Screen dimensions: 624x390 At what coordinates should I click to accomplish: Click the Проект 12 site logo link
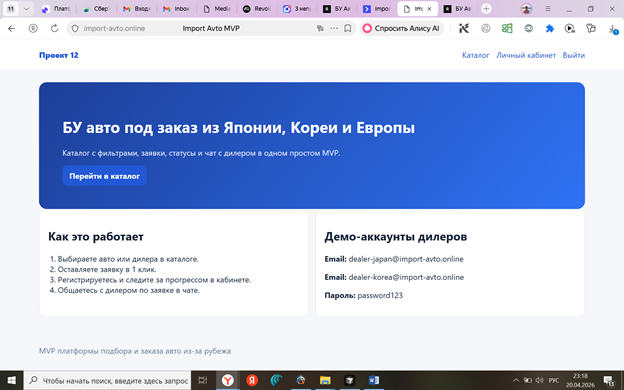tap(58, 55)
